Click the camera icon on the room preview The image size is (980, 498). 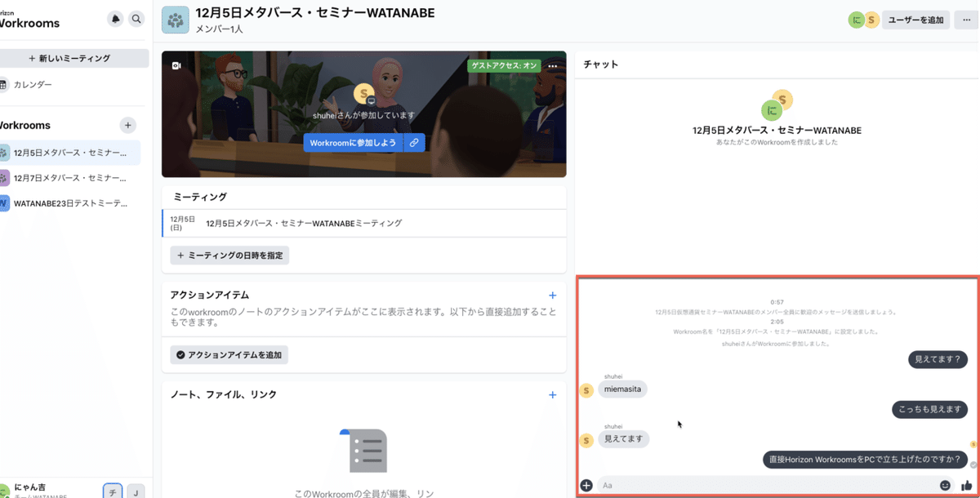tap(176, 66)
